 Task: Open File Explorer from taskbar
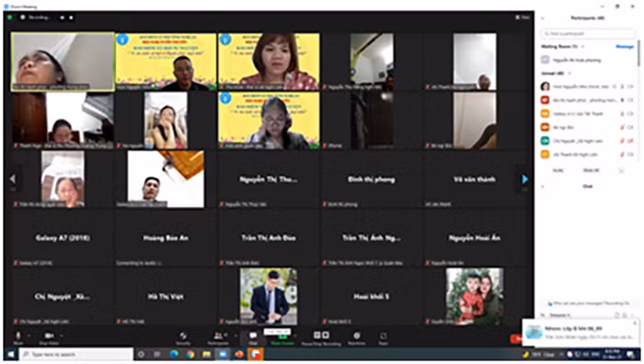(x=206, y=354)
